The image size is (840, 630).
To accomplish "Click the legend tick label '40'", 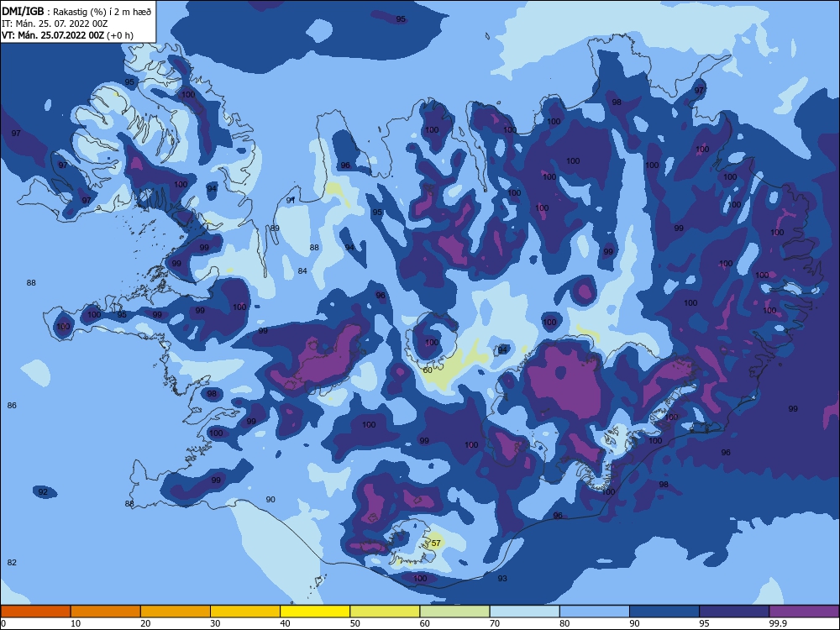I will point(286,623).
